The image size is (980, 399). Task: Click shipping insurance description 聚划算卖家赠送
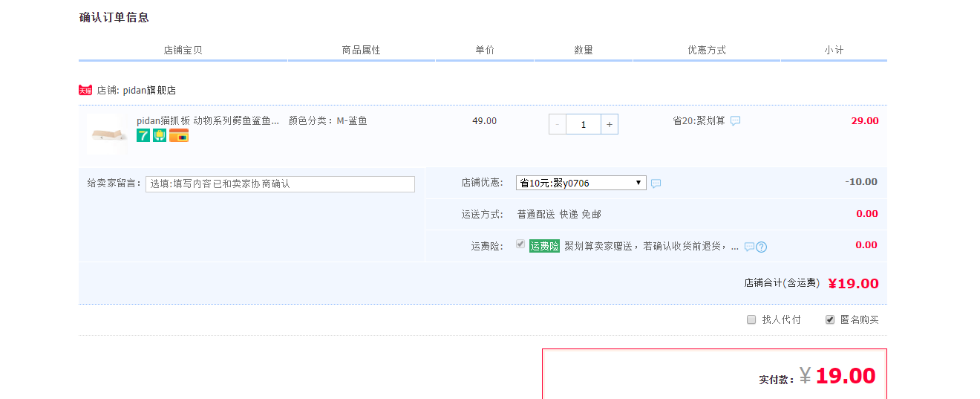(651, 246)
